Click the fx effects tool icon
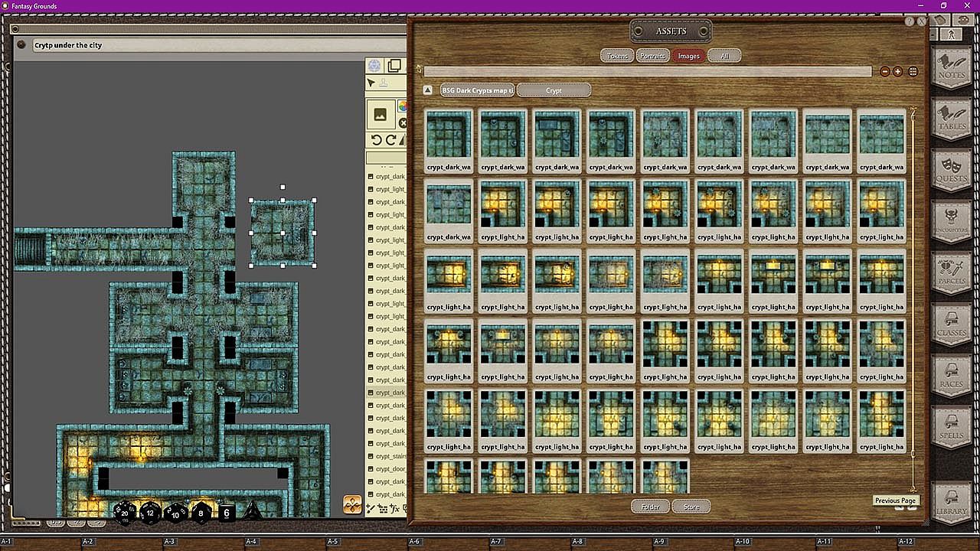Image resolution: width=980 pixels, height=551 pixels. coord(395,508)
